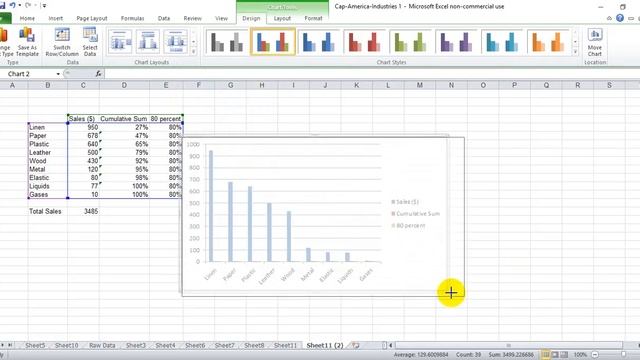Minimize the ribbon with the caret icon

tap(609, 18)
